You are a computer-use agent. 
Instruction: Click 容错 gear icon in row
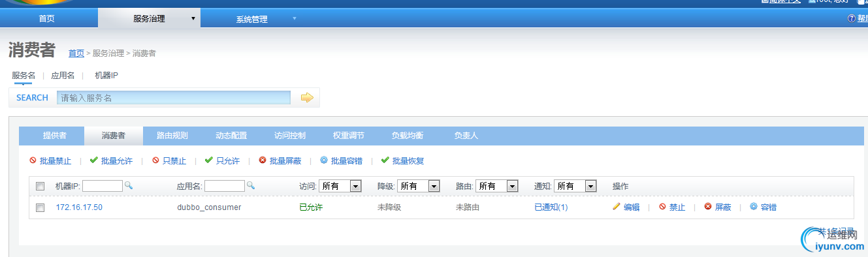point(754,207)
